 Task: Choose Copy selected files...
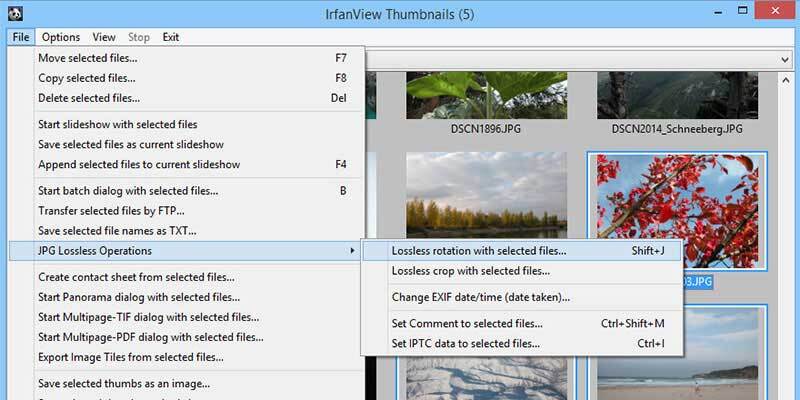pyautogui.click(x=187, y=78)
